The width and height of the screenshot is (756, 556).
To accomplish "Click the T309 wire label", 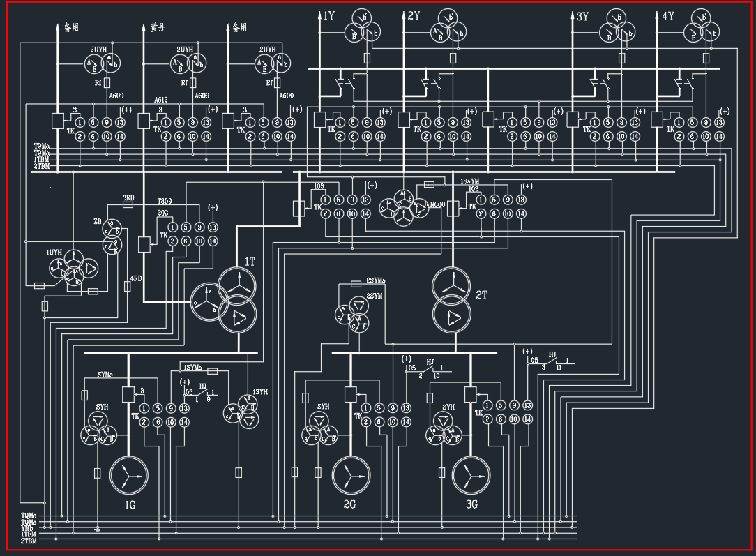I will coord(165,200).
